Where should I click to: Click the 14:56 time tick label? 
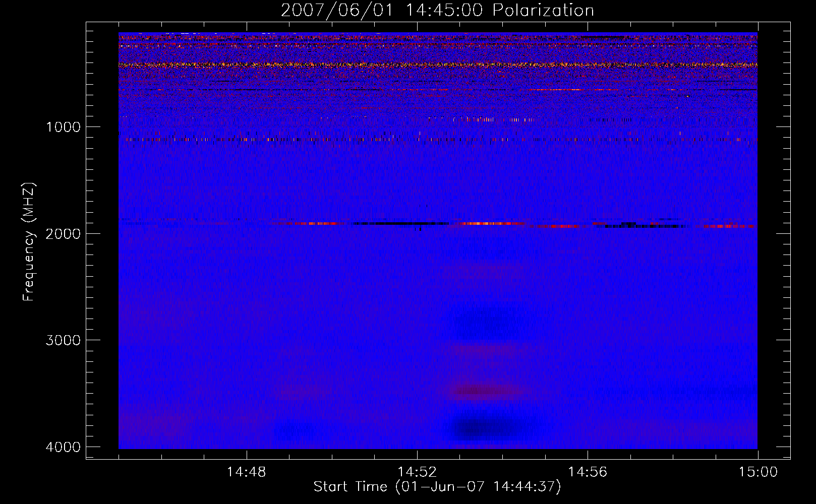[588, 472]
